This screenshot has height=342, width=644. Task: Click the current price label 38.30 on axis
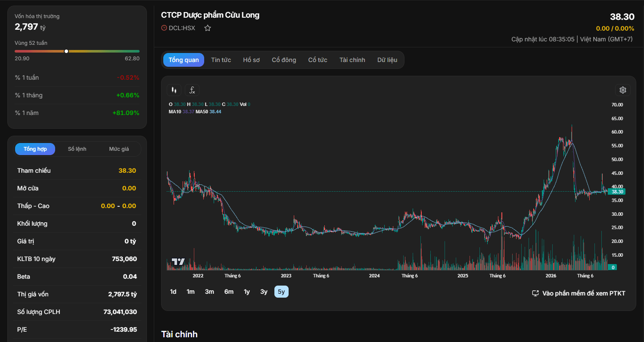pos(617,192)
